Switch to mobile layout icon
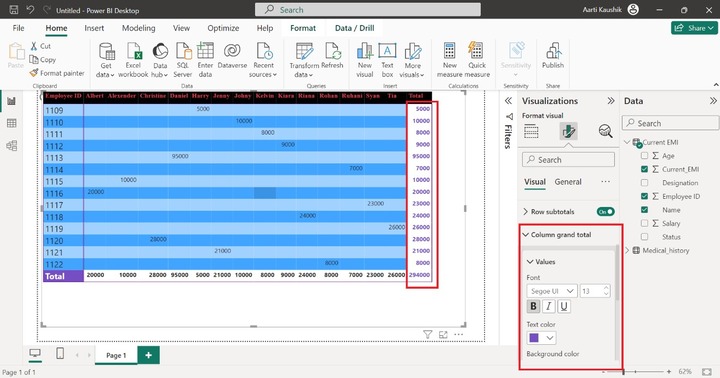 pyautogui.click(x=60, y=353)
